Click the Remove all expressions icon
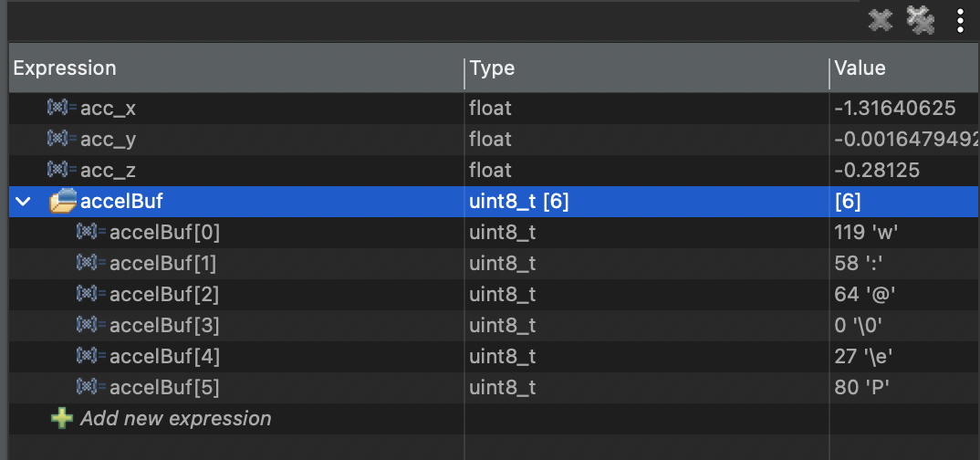The image size is (980, 460). coord(921,20)
